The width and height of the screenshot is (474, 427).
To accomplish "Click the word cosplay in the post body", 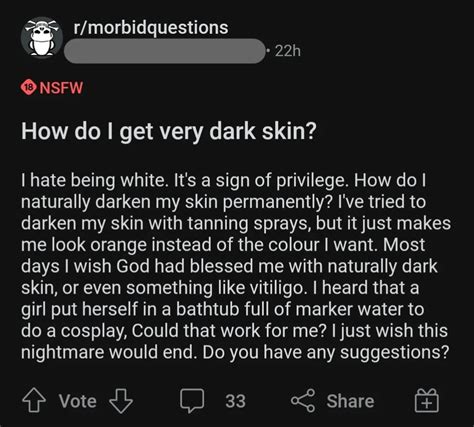I will [x=94, y=331].
